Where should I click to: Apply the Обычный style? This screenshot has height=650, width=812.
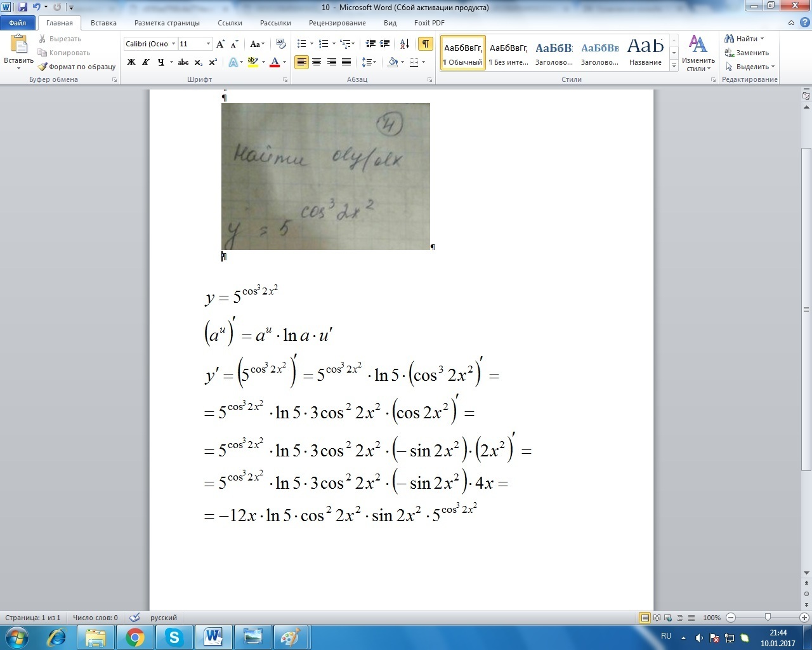463,53
